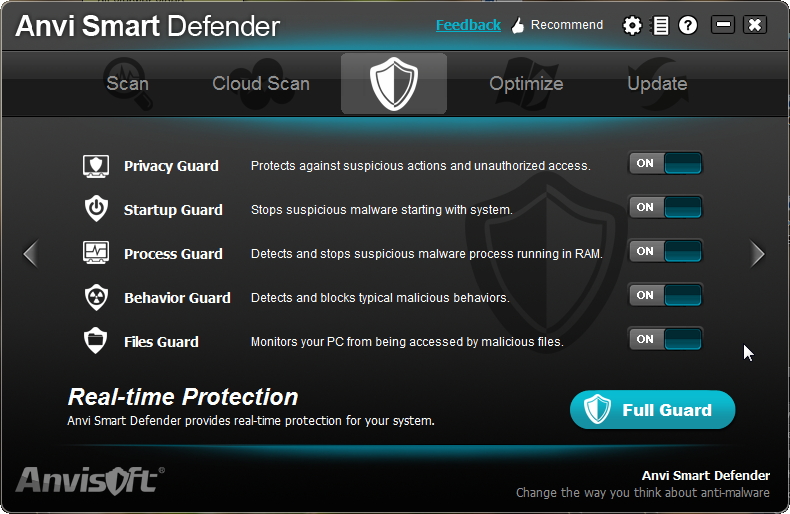Click the Behavior Guard radiation shield icon
This screenshot has height=514, width=790.
[96, 297]
